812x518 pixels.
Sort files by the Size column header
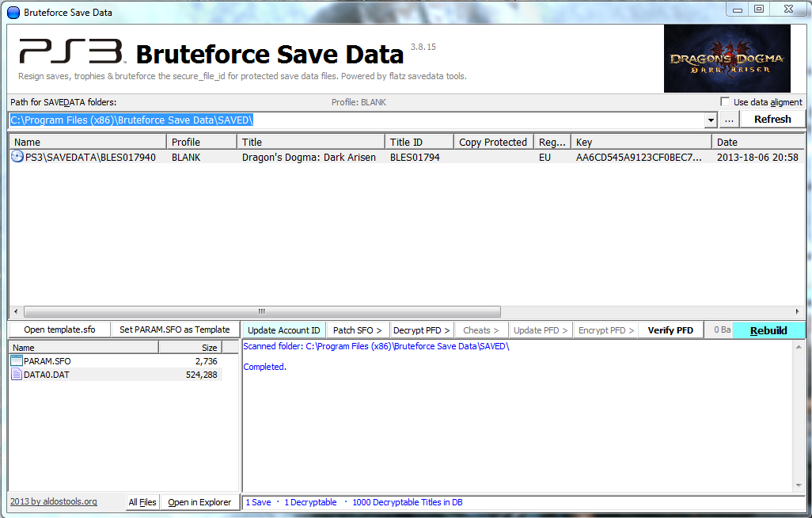(x=191, y=348)
